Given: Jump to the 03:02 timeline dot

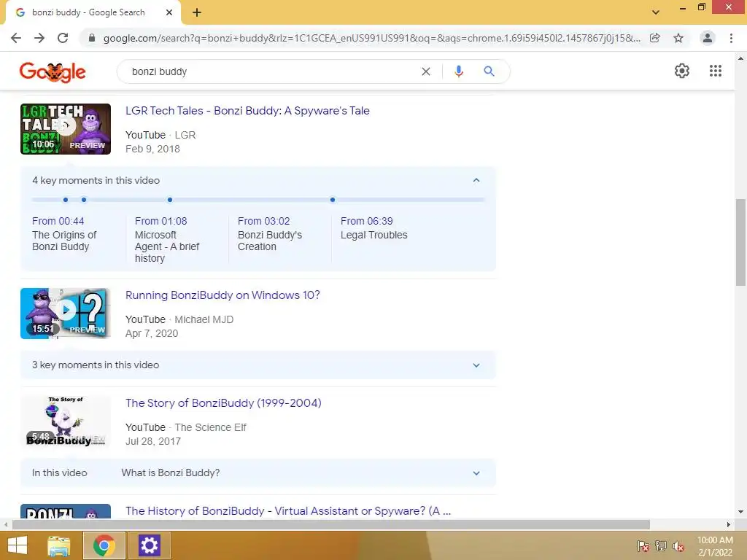Looking at the screenshot, I should tap(170, 200).
